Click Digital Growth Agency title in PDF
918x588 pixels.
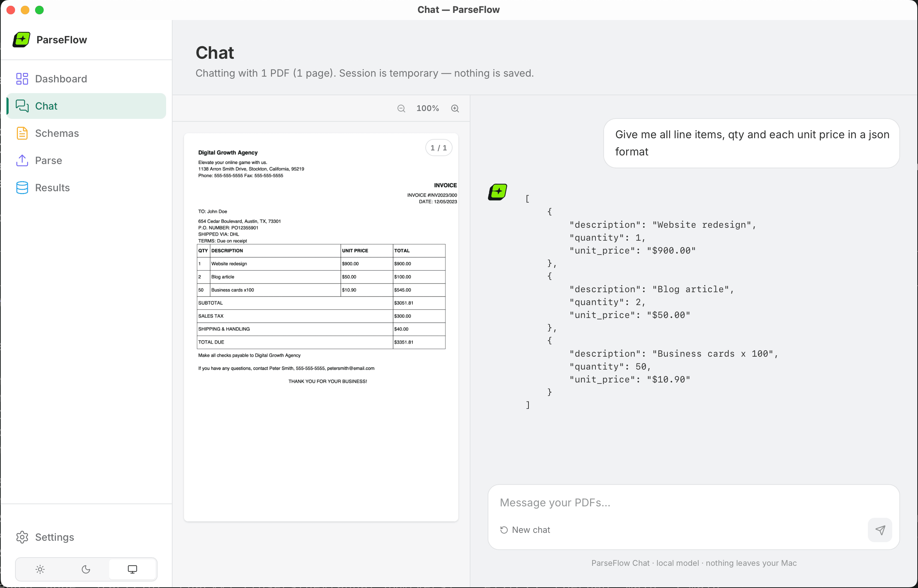[x=228, y=153]
